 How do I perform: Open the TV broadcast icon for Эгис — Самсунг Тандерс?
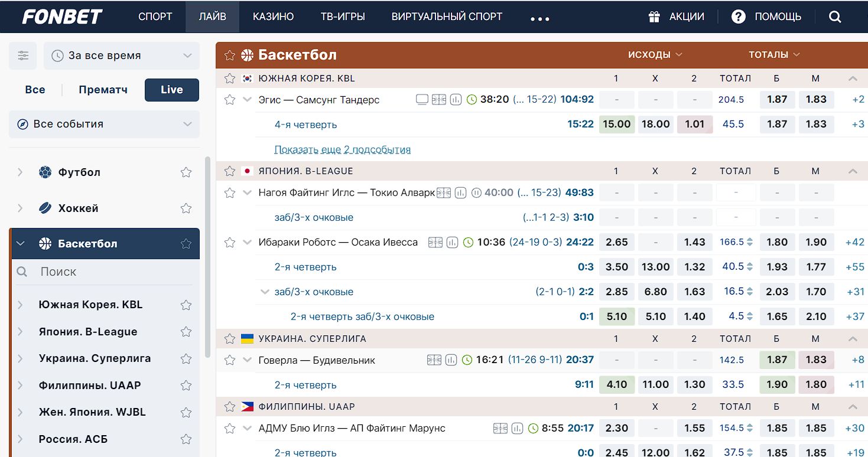(422, 99)
